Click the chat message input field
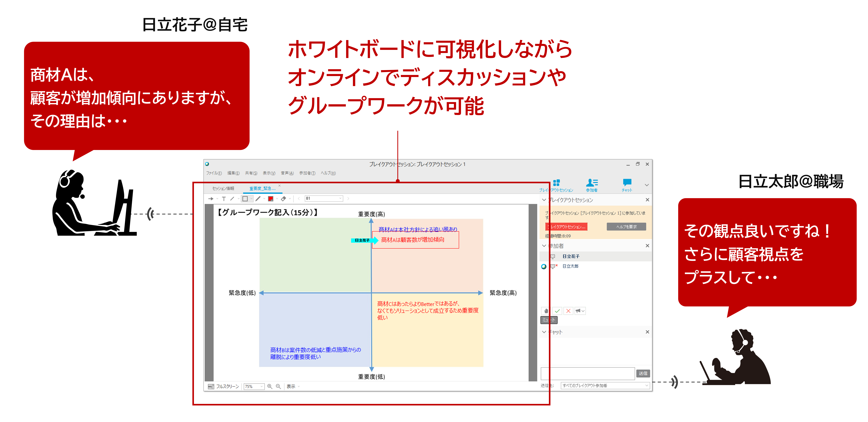The height and width of the screenshot is (422, 868). click(x=588, y=374)
